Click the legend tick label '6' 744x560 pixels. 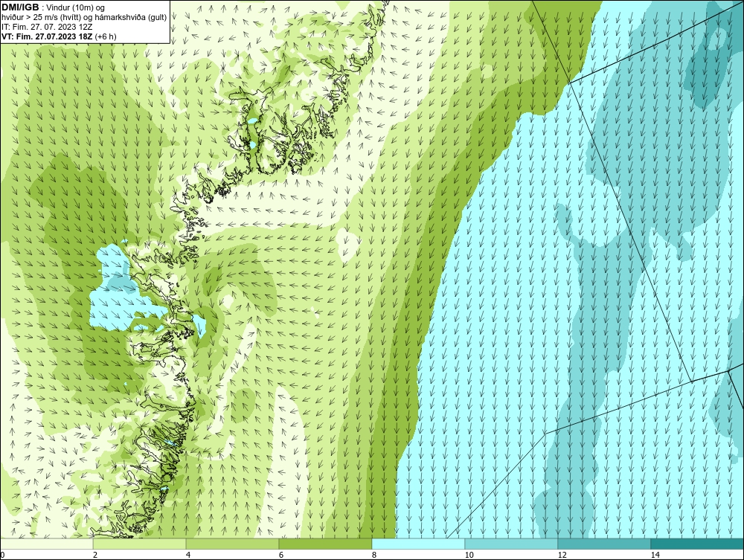281,556
